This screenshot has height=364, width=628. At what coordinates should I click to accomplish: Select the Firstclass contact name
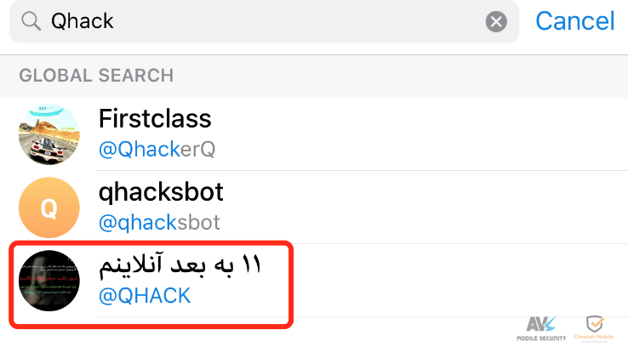(x=155, y=118)
